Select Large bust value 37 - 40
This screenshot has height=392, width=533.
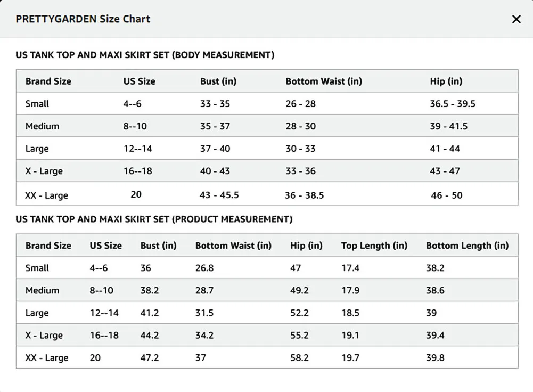coord(215,149)
